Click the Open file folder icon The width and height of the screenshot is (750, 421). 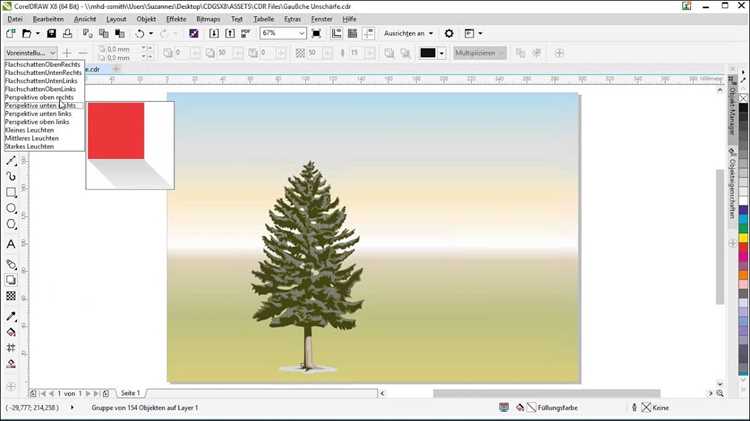click(x=27, y=33)
